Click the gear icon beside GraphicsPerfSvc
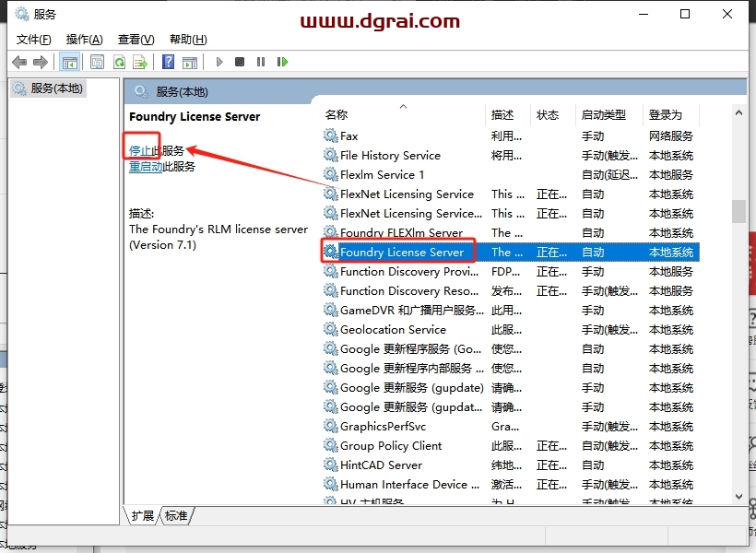Screen dimensions: 756x553 [x=330, y=427]
